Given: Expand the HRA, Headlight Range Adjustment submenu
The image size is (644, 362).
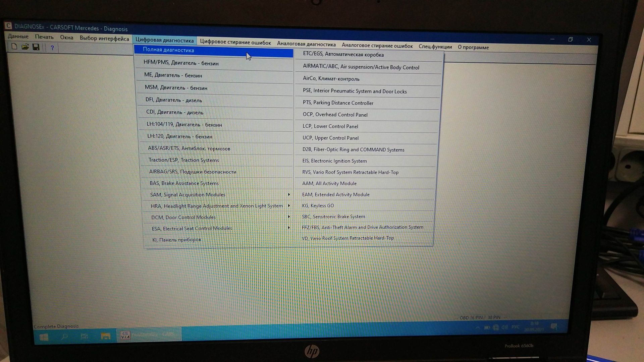Looking at the screenshot, I should click(x=218, y=206).
